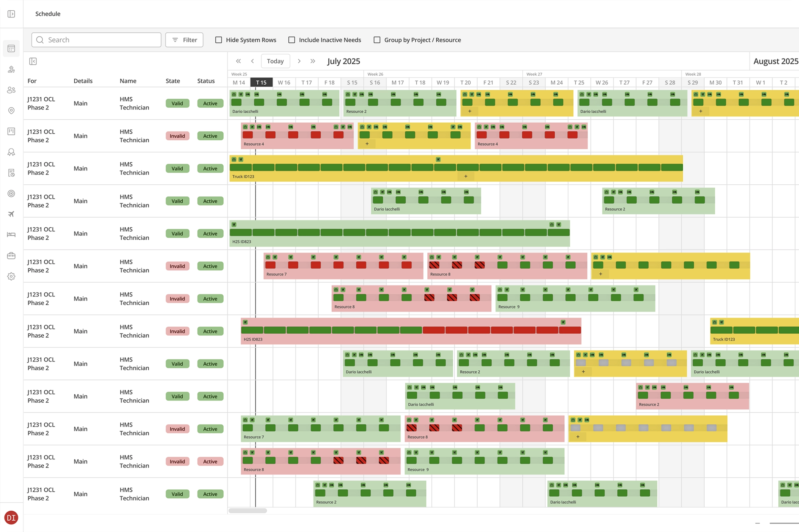Screen dimensions: 799x532
Task: Advance the timeline with the right chevron
Action: tap(299, 61)
